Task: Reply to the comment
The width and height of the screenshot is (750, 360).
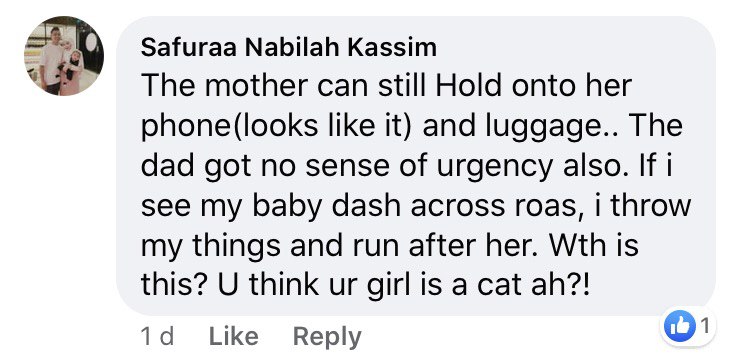Action: (x=327, y=338)
